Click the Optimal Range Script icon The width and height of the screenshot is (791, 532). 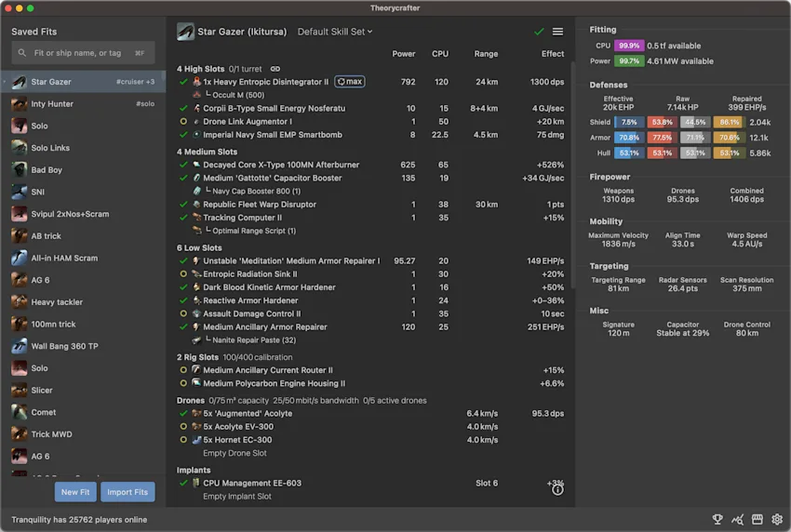point(196,231)
